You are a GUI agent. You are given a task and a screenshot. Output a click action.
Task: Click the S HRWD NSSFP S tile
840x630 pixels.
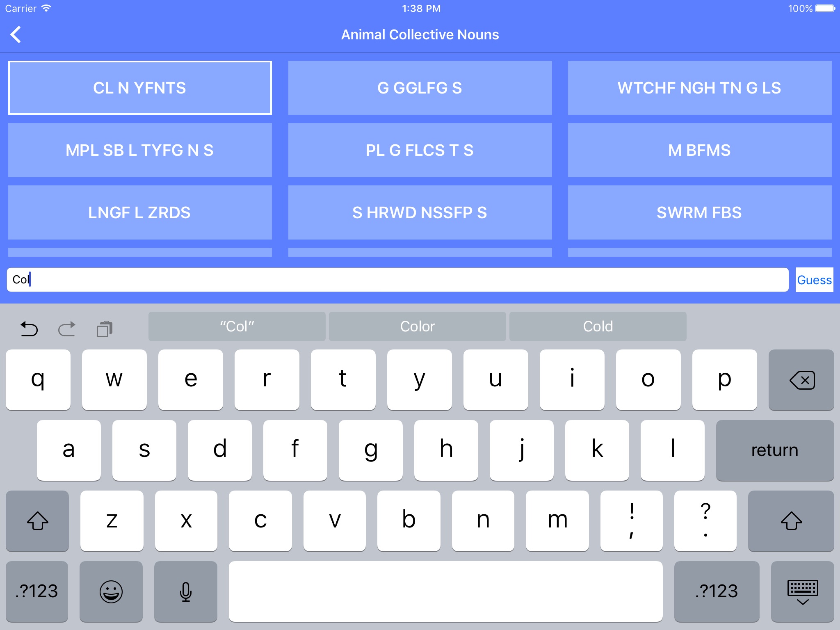[x=419, y=212]
